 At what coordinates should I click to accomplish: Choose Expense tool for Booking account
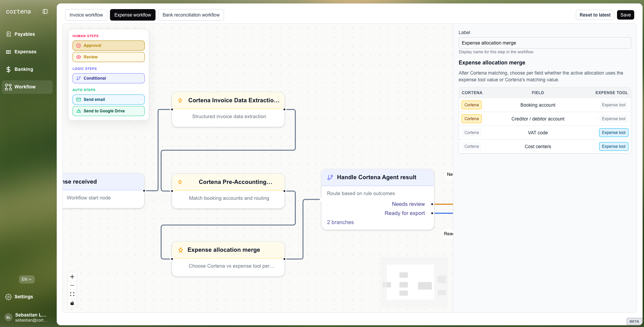[x=613, y=105]
